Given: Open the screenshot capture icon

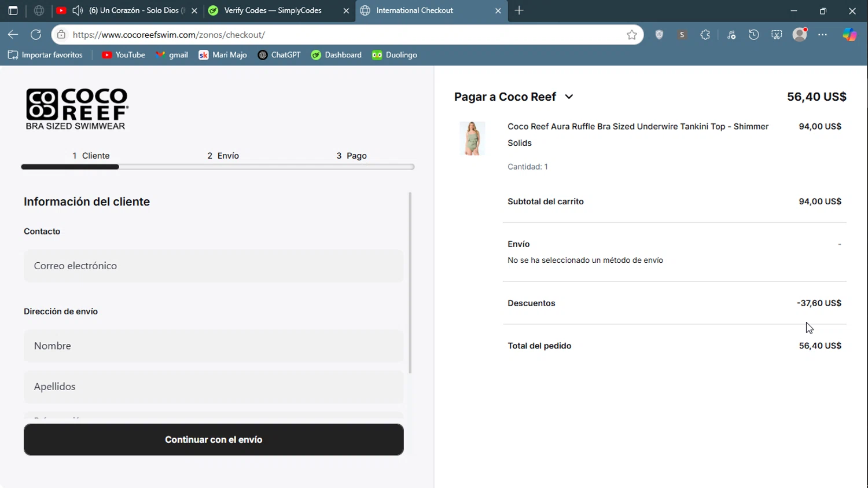Looking at the screenshot, I should [x=777, y=35].
